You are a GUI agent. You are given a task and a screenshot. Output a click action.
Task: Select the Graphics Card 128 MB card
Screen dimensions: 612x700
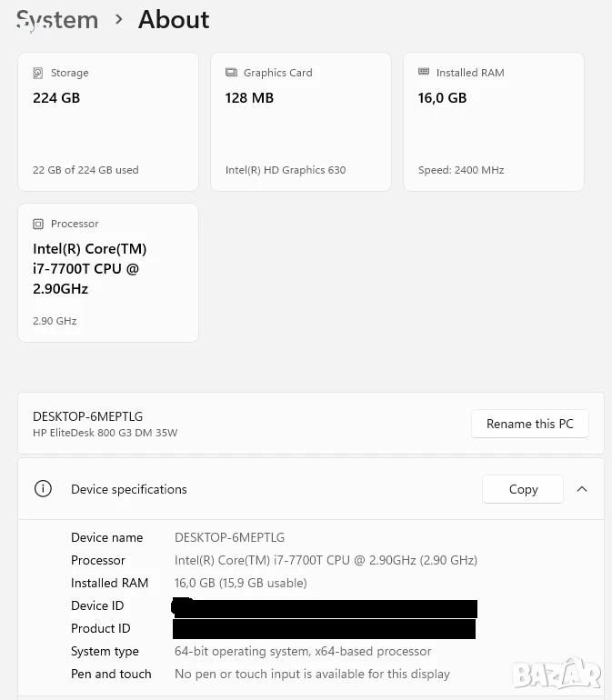pyautogui.click(x=301, y=122)
